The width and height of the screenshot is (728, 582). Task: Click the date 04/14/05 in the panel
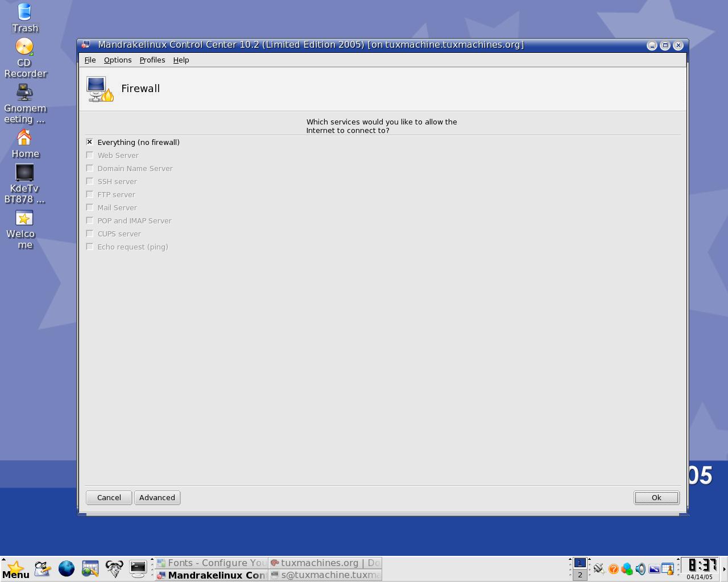700,577
